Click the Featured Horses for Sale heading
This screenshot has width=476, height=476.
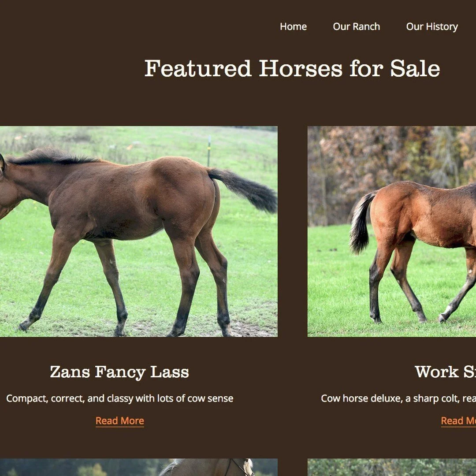click(292, 68)
